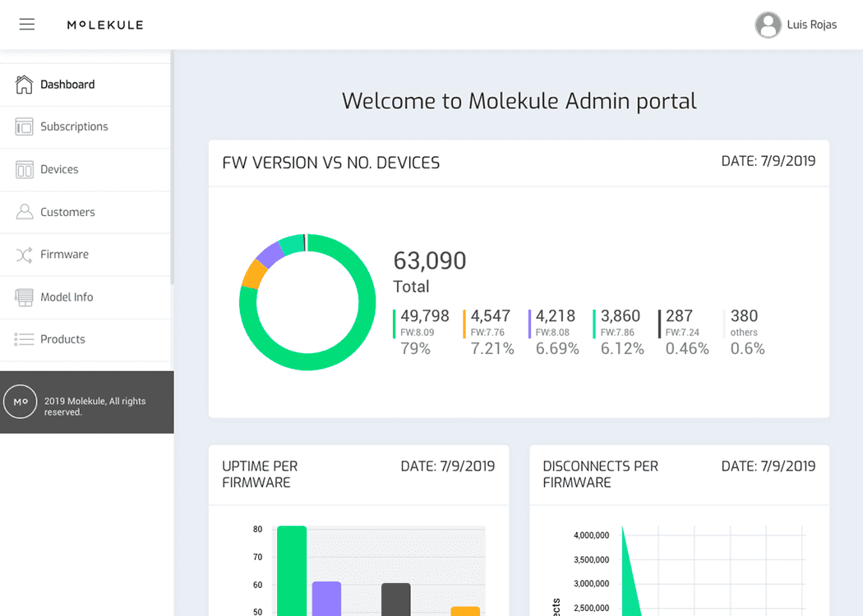Click the MOLEKULE header logo
The image size is (863, 616).
[105, 25]
